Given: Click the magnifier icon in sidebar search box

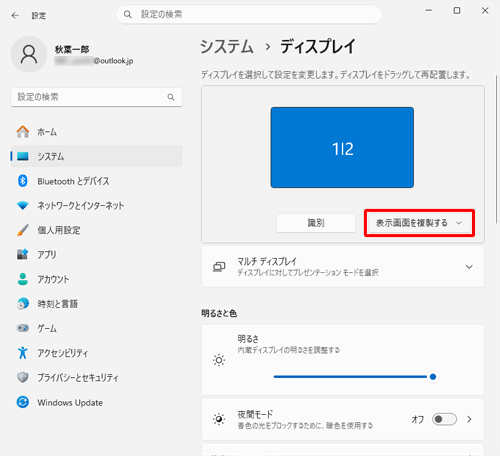Looking at the screenshot, I should (171, 97).
